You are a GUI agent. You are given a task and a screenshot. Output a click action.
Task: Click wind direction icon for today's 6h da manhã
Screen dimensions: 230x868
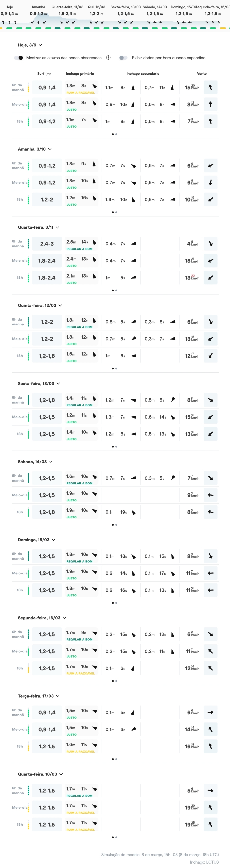point(210,88)
